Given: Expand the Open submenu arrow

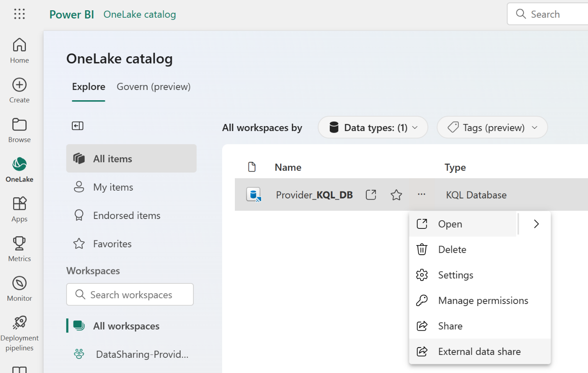Looking at the screenshot, I should (536, 224).
